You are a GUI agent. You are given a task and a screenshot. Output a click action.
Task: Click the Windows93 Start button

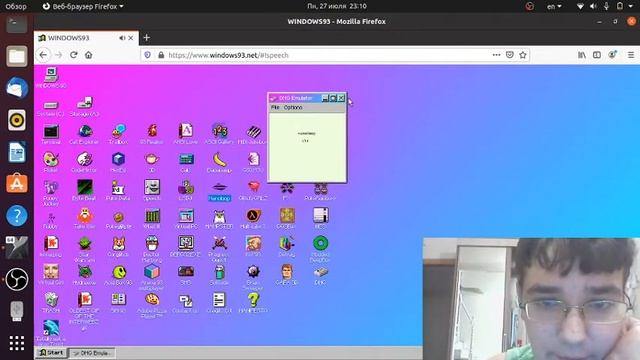click(51, 353)
